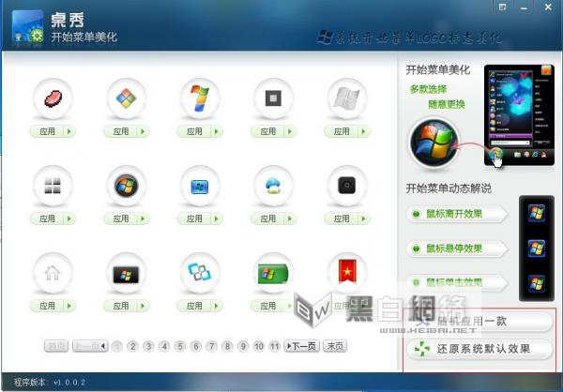Screen dimensions: 563x392
Task: Select the blue interlocking squares icon
Action: click(200, 273)
